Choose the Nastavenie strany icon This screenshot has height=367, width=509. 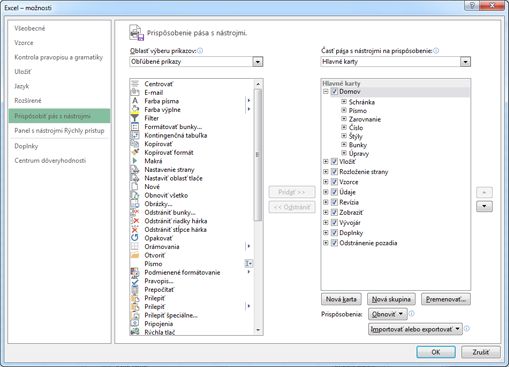135,169
